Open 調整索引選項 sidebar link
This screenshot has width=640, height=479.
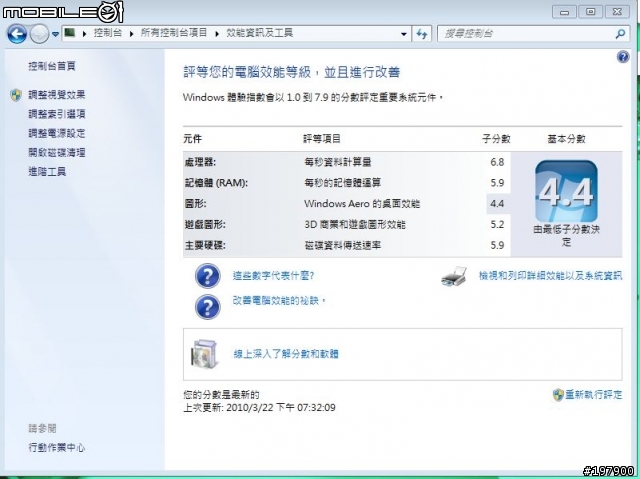[x=57, y=114]
